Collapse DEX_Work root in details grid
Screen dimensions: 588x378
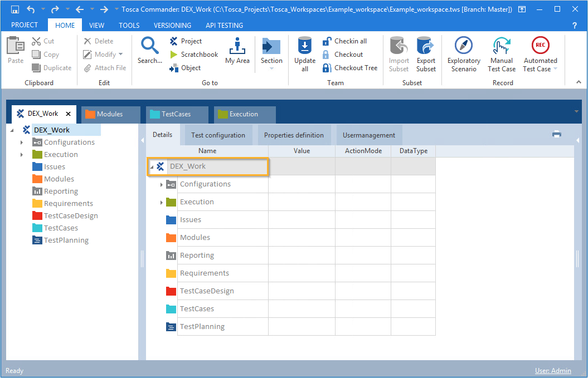click(x=152, y=167)
